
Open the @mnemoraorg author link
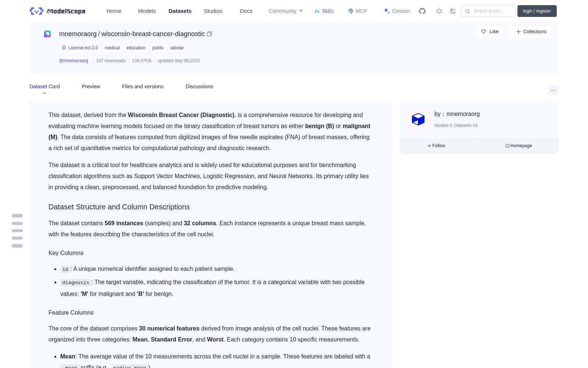73,61
